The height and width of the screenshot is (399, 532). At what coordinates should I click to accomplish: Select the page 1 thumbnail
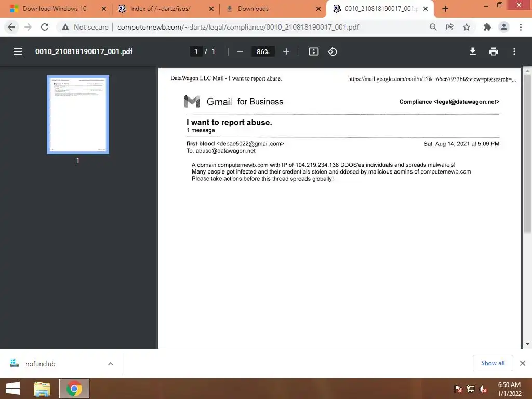pos(78,115)
